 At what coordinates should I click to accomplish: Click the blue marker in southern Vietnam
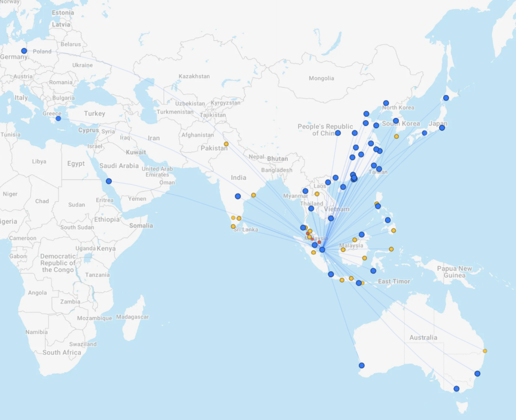click(x=331, y=218)
